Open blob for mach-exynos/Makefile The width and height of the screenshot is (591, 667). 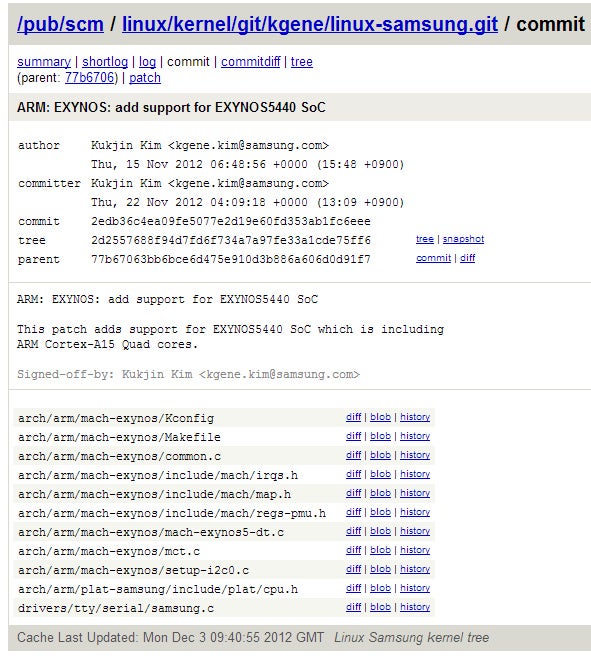pyautogui.click(x=380, y=436)
